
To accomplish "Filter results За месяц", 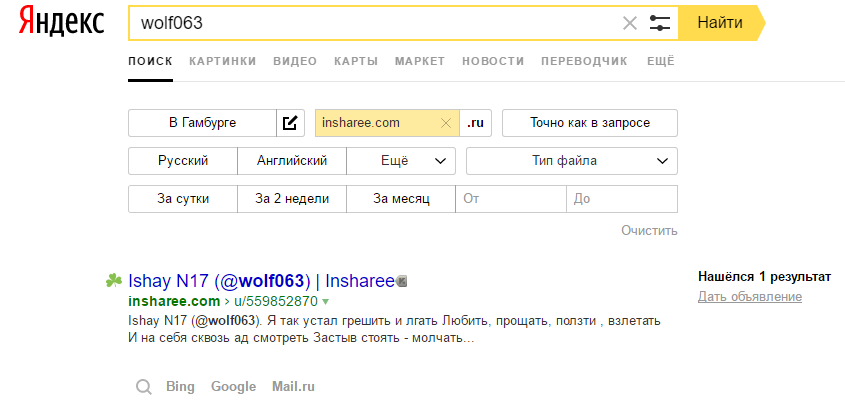I will (x=401, y=199).
